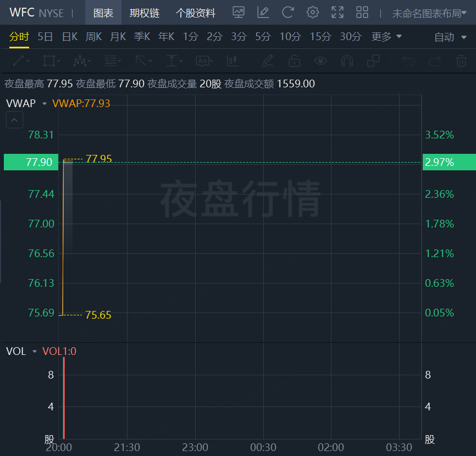Redo last drawing action
The image size is (476, 456).
pyautogui.click(x=435, y=60)
